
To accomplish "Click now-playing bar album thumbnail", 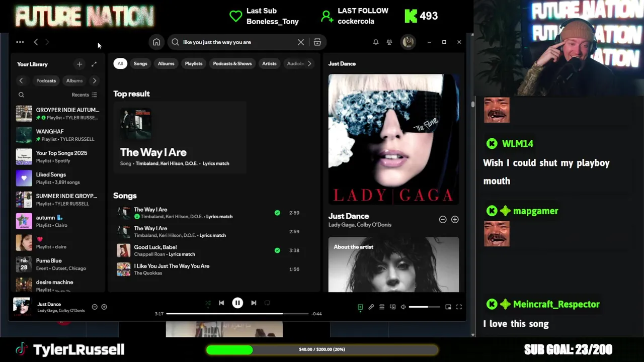I will pos(22,307).
